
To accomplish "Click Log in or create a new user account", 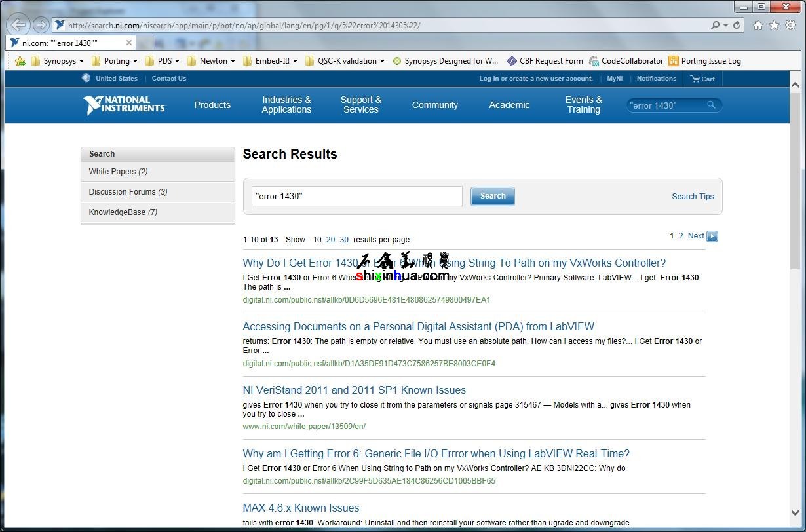I will click(x=536, y=79).
